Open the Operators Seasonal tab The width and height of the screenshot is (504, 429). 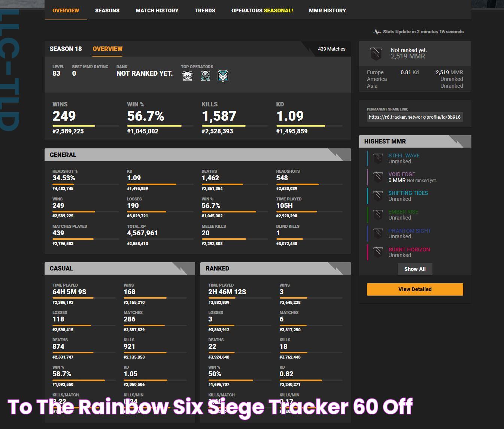[x=262, y=10]
